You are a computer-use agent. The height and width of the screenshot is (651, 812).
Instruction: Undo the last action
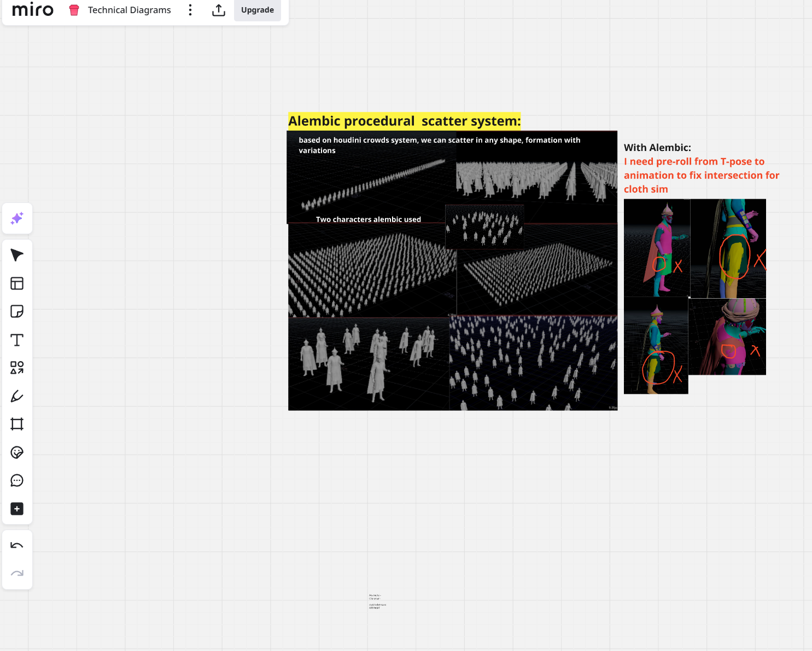(17, 545)
